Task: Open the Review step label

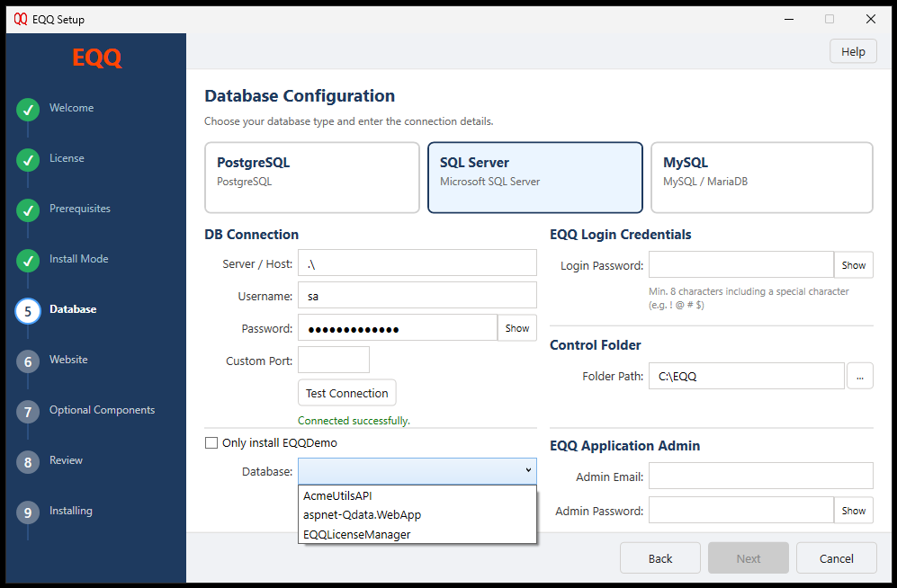Action: tap(66, 460)
